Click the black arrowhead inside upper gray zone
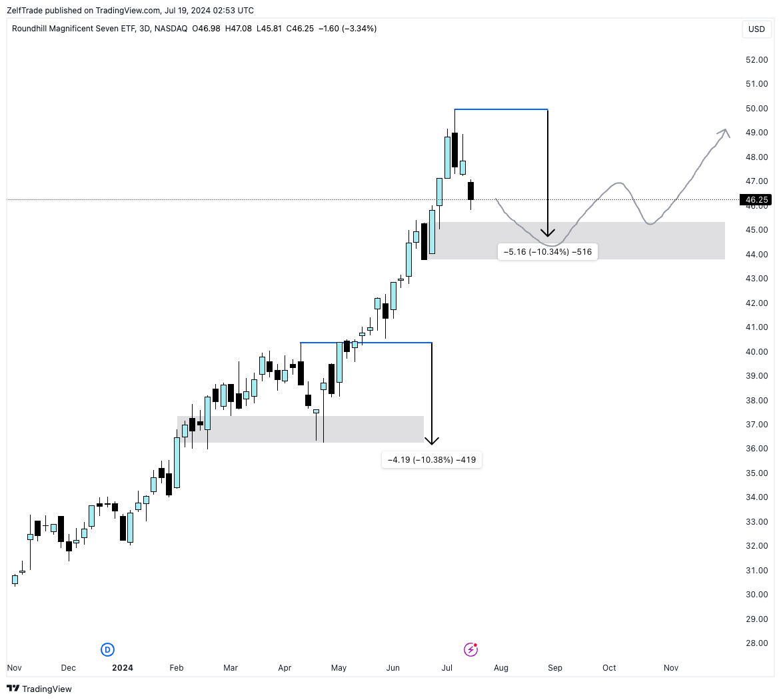Image resolution: width=781 pixels, height=700 pixels. click(548, 233)
